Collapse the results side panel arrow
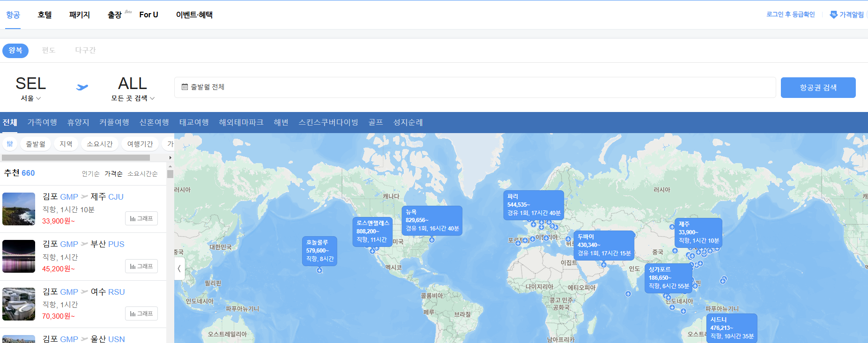The width and height of the screenshot is (868, 343). (179, 268)
